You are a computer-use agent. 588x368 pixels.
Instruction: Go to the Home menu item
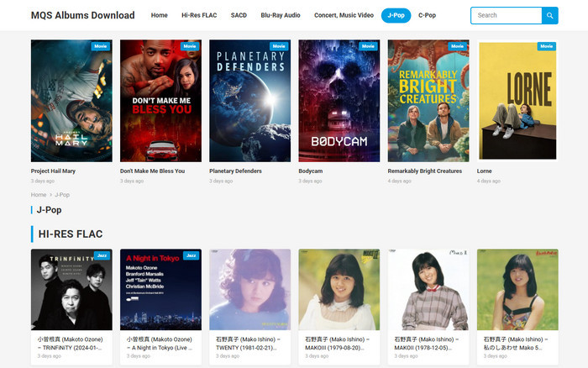pyautogui.click(x=159, y=15)
